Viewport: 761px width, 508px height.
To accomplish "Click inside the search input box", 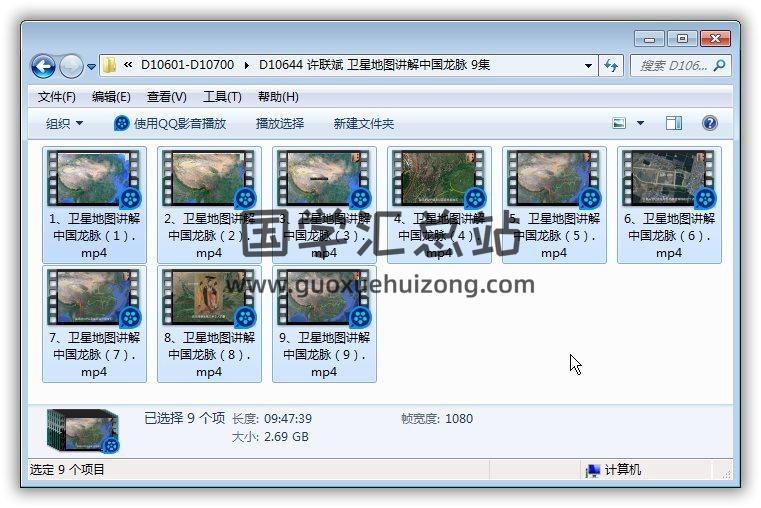I will [672, 66].
